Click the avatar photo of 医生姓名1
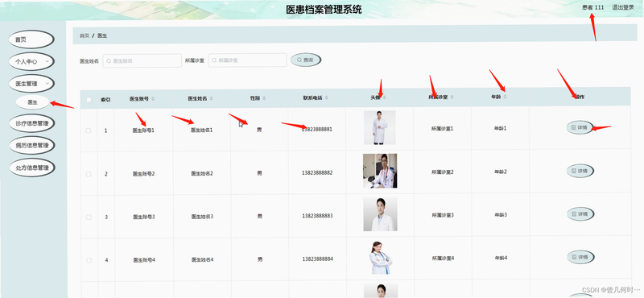 click(x=379, y=127)
